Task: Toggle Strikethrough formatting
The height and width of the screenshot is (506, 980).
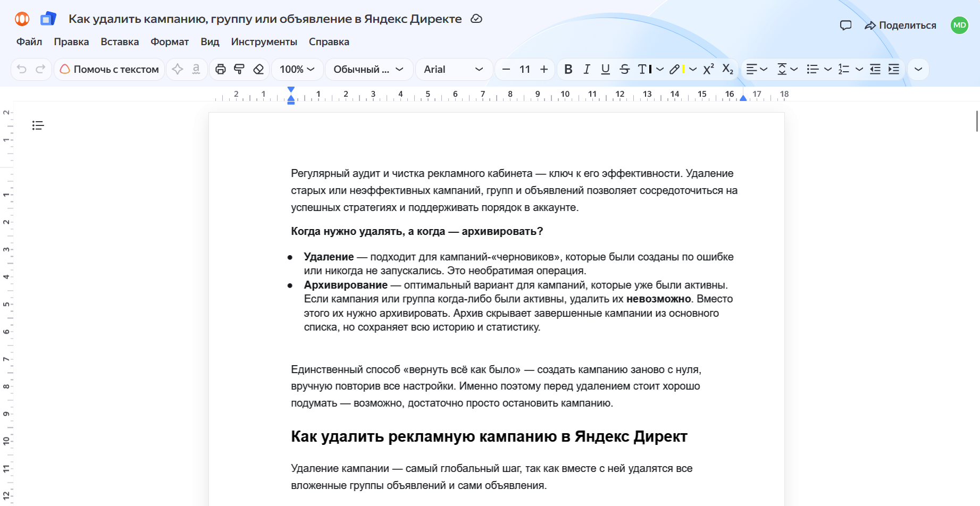Action: point(625,69)
